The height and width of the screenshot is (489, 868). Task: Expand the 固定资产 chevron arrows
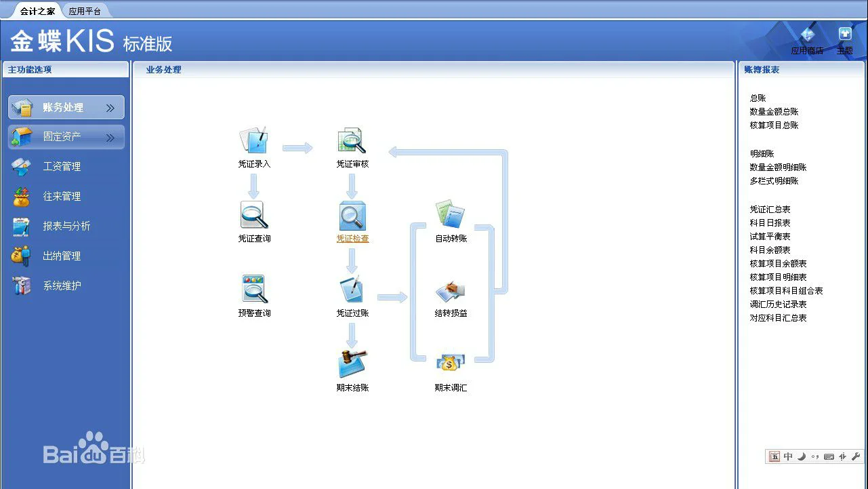click(110, 138)
